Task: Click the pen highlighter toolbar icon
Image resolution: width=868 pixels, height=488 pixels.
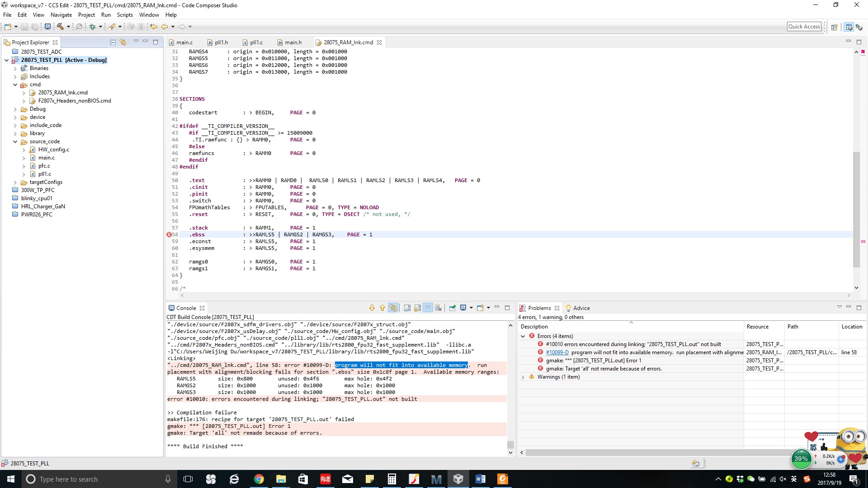Action: pos(112,27)
